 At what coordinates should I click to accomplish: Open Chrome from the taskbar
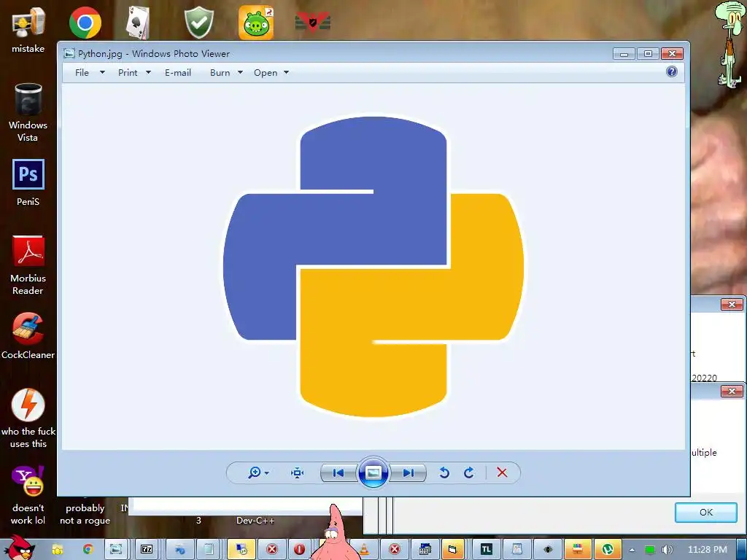coord(88,550)
